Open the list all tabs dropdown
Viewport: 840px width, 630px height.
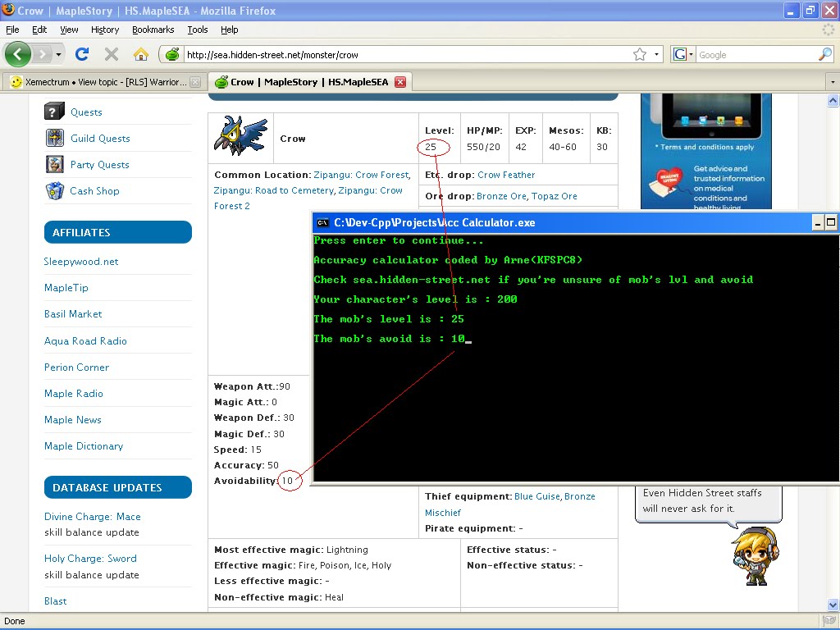click(833, 82)
